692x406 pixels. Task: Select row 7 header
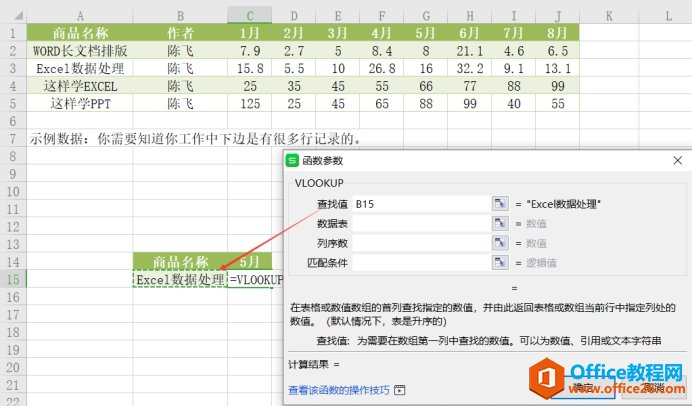(x=13, y=139)
